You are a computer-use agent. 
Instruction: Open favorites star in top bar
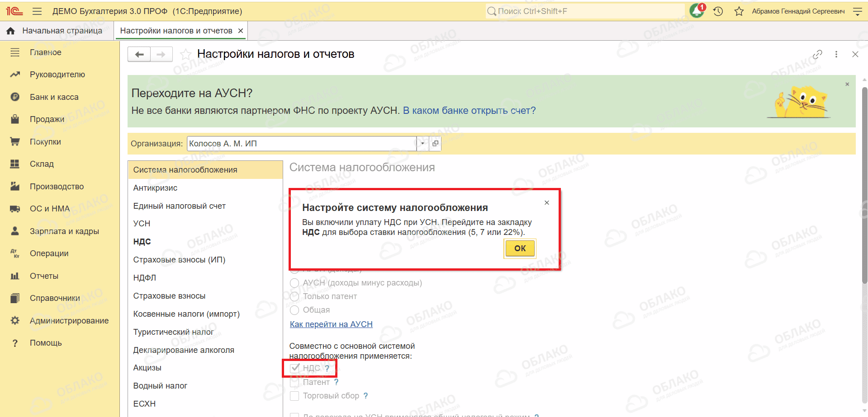pos(739,11)
